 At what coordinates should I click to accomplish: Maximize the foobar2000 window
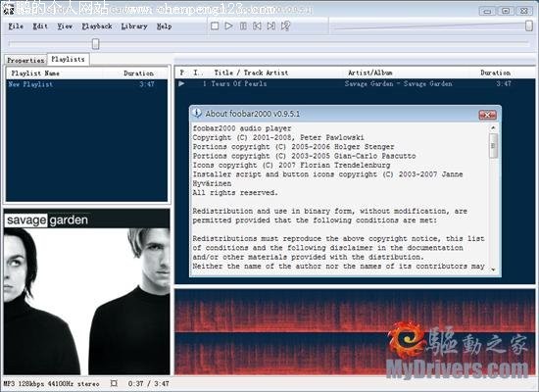[506, 11]
